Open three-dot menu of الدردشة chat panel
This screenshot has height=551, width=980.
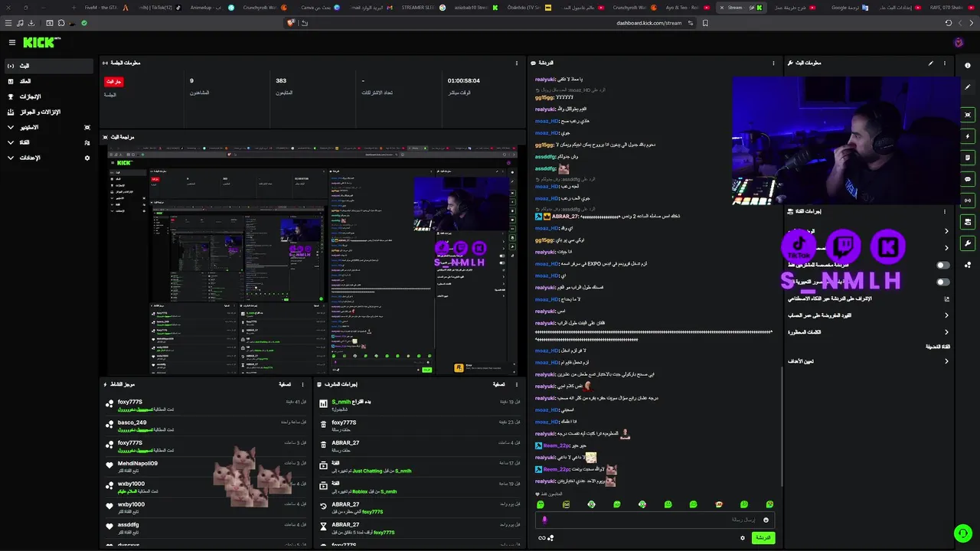pos(773,63)
